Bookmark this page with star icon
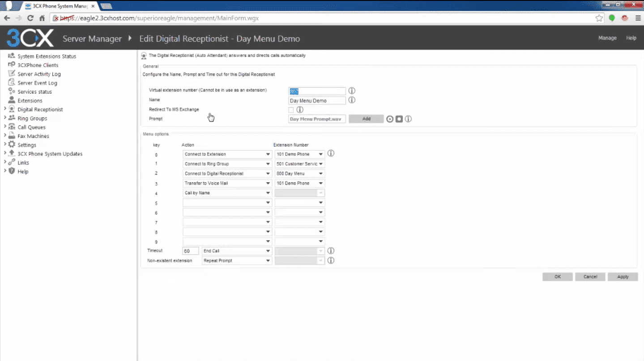Screen dimensions: 644x361 [x=599, y=18]
